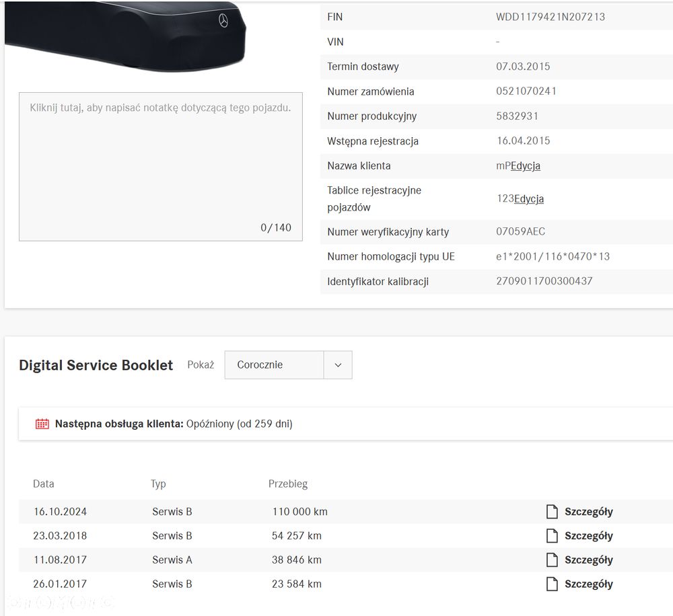View Szczegóły for 110 000 km service
Image resolution: width=673 pixels, height=616 pixels.
pos(588,512)
